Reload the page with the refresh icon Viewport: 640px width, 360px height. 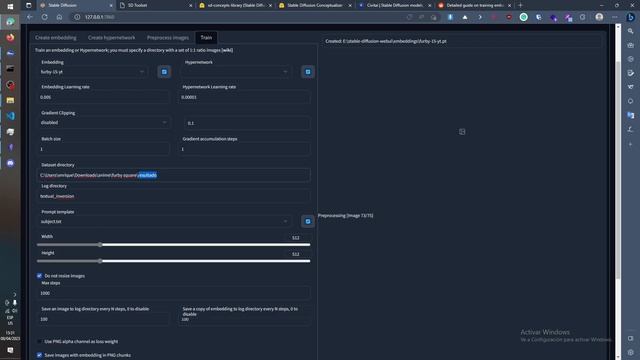click(44, 17)
